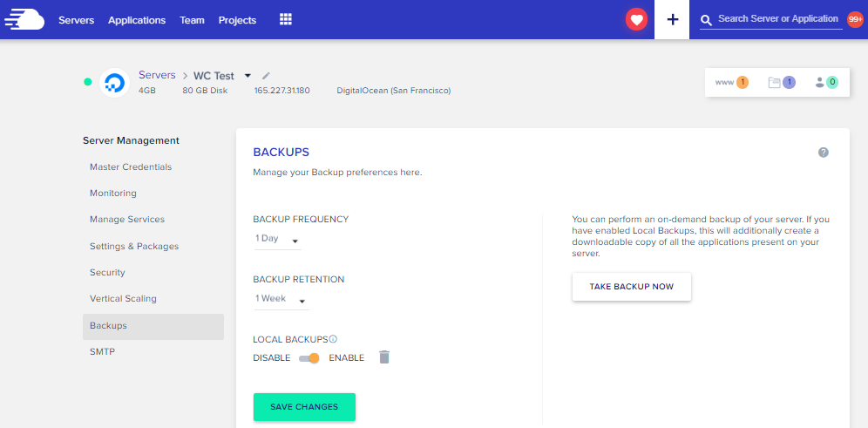
Task: Open the Backups help question icon
Action: (x=824, y=153)
